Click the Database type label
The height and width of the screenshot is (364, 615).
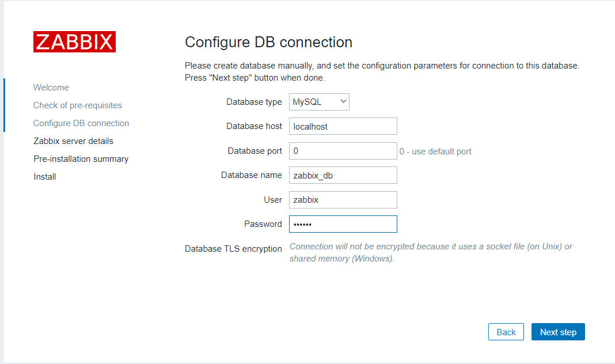click(x=254, y=102)
